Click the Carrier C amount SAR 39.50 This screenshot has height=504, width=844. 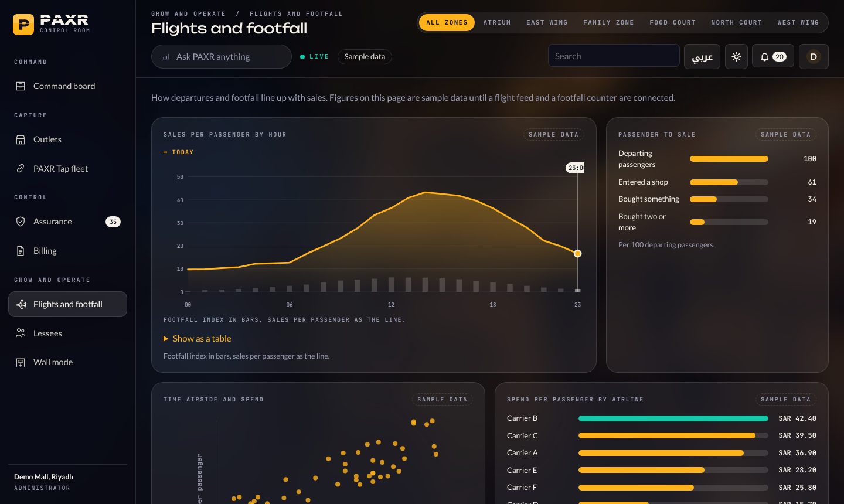coord(797,435)
